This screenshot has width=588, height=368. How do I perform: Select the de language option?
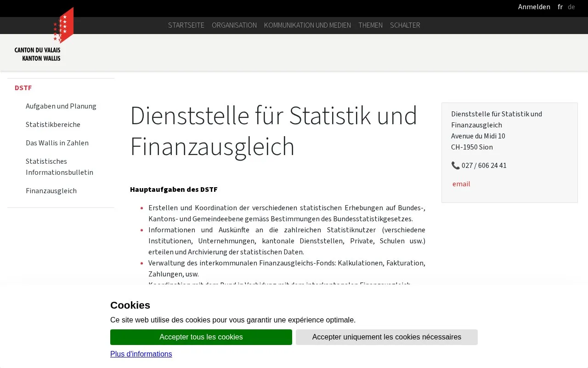(571, 7)
